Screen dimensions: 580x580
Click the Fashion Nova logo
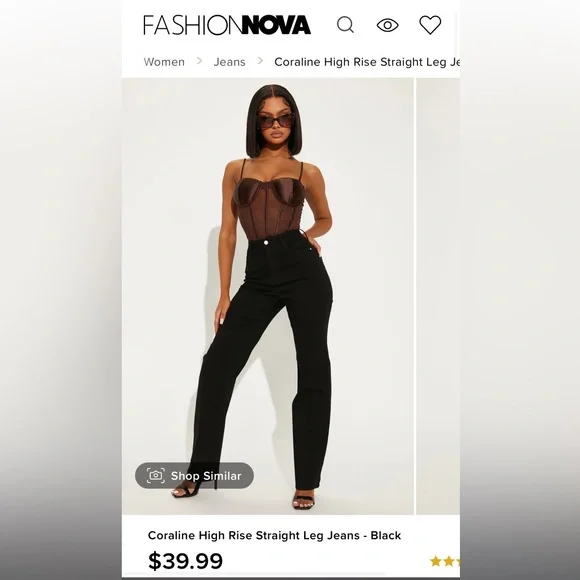coord(227,25)
